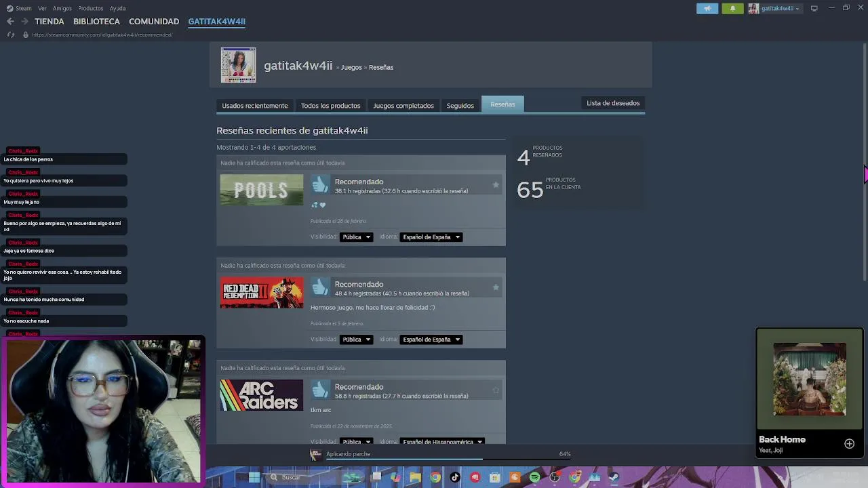Click the Steam URL address field
This screenshot has width=868, height=488.
pyautogui.click(x=102, y=35)
